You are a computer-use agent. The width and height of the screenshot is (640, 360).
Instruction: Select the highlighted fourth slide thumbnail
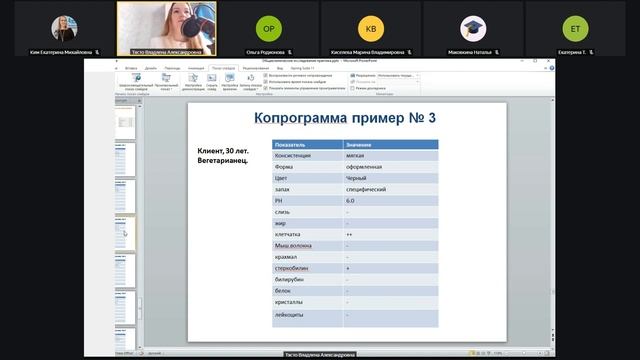125,233
